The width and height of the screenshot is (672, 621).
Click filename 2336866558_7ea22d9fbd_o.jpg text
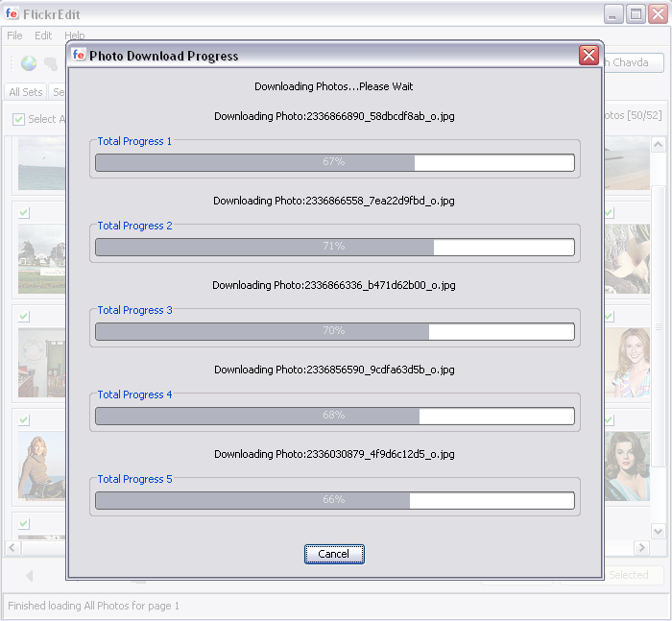point(380,201)
